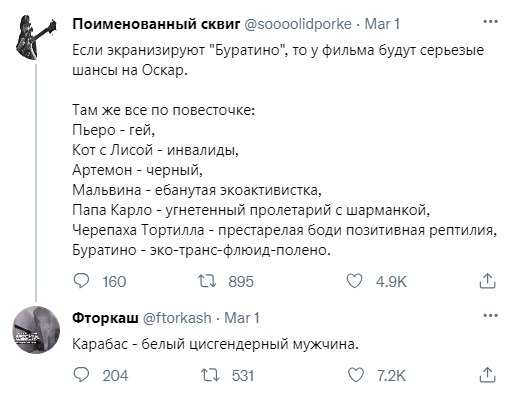Retweet the Карабас reply tweet

[210, 375]
